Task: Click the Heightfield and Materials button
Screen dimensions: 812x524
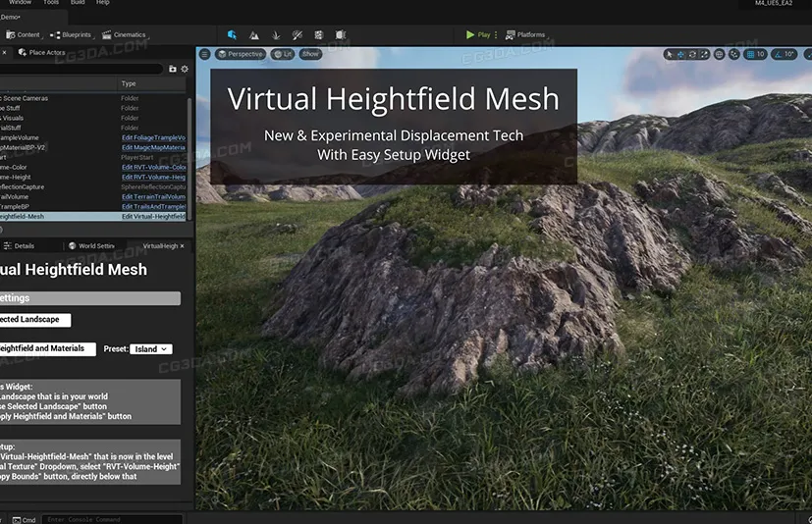Action: 46,348
